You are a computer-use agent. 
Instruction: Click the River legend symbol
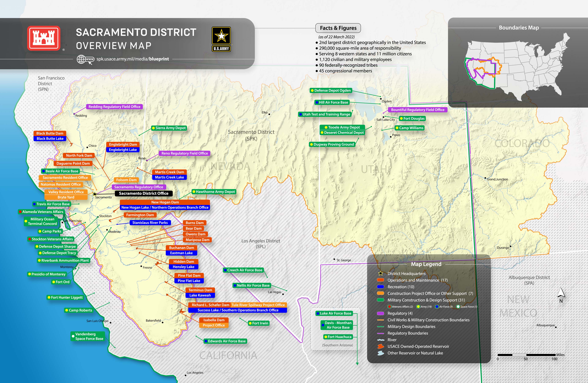tap(381, 340)
